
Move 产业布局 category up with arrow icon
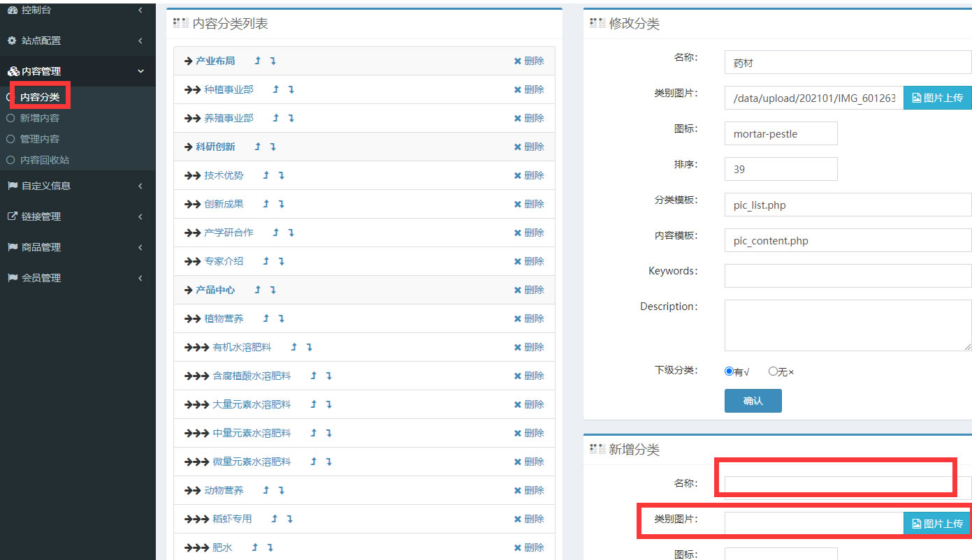pyautogui.click(x=257, y=61)
